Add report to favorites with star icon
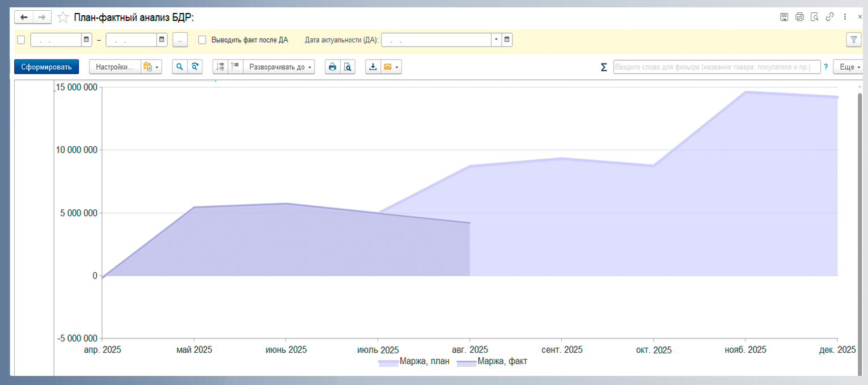The image size is (868, 385). [63, 17]
